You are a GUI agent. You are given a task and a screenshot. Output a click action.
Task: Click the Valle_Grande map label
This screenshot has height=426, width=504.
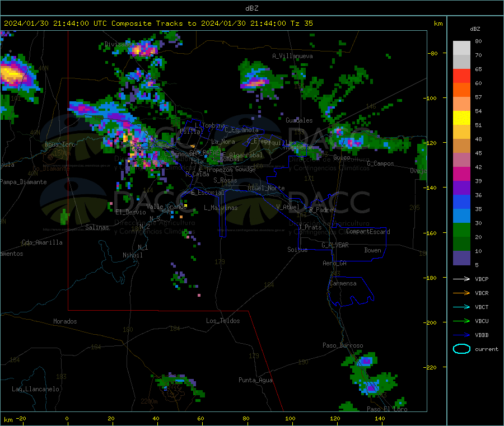click(167, 206)
